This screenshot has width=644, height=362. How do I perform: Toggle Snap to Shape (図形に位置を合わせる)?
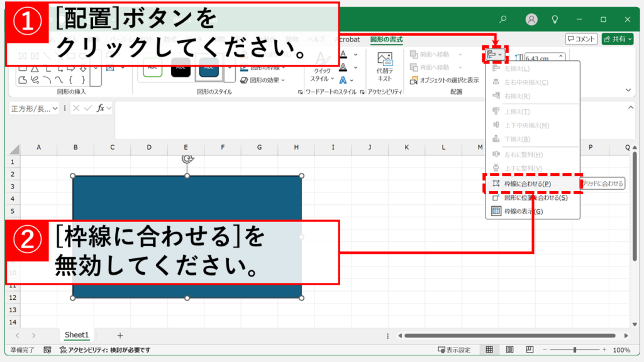click(533, 198)
